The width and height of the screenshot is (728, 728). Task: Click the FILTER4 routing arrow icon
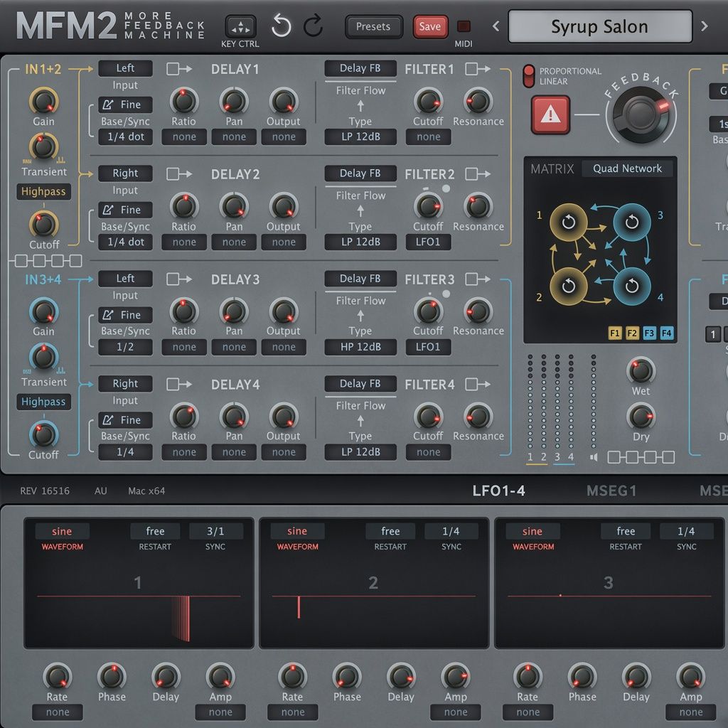point(478,385)
